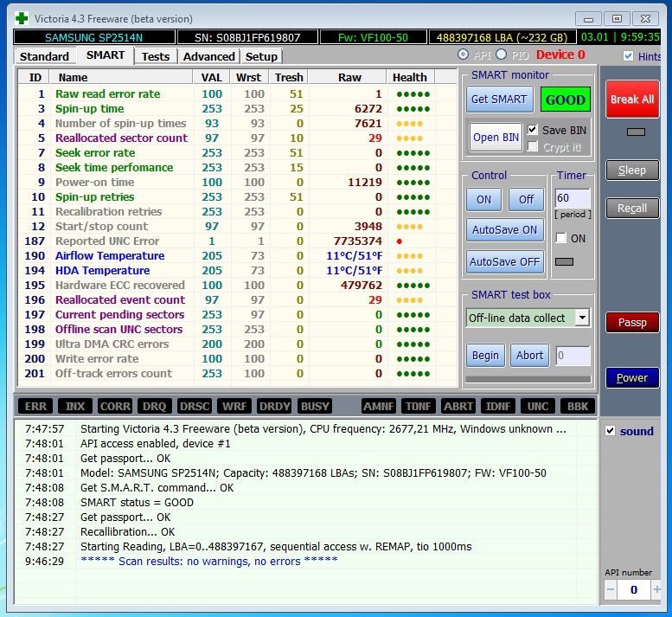The width and height of the screenshot is (672, 617).
Task: Click the WRF status indicator
Action: [x=234, y=406]
